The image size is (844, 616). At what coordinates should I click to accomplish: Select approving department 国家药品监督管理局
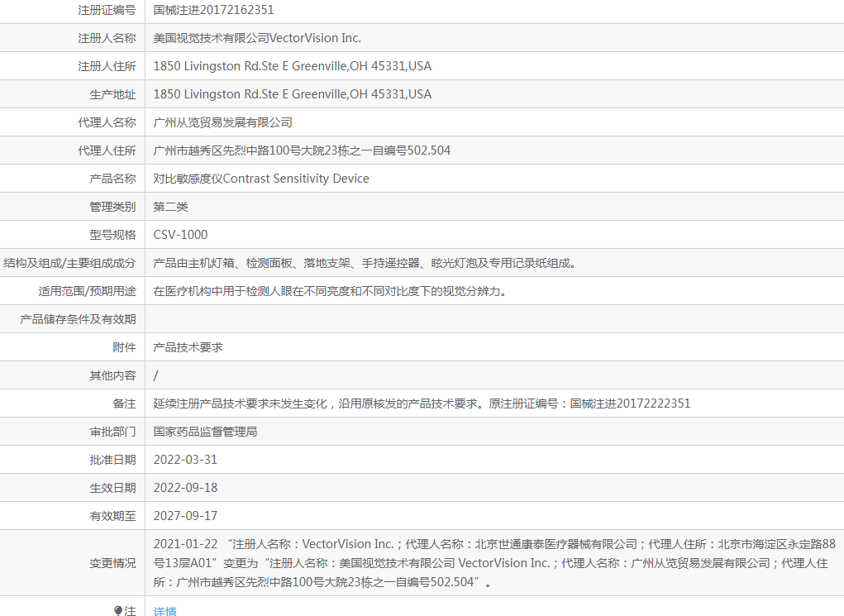[x=205, y=432]
